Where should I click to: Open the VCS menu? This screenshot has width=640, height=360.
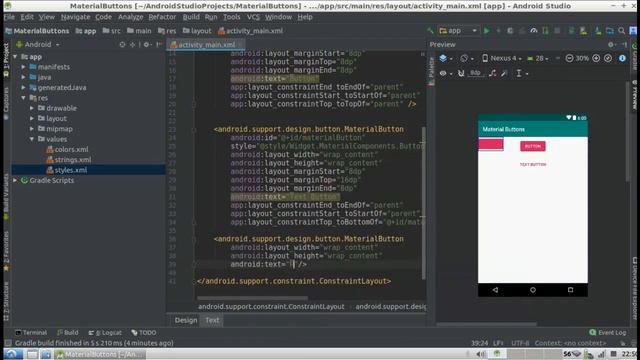click(253, 17)
